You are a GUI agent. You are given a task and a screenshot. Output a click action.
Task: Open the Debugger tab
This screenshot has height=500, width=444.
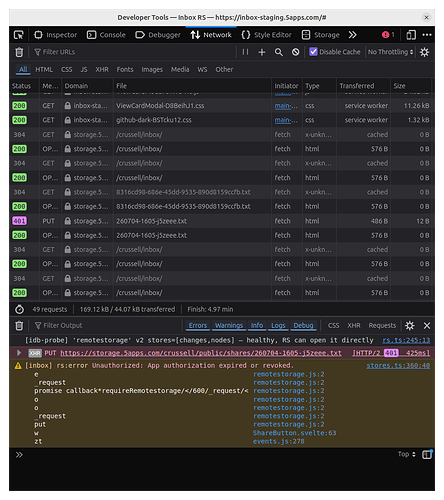(158, 35)
